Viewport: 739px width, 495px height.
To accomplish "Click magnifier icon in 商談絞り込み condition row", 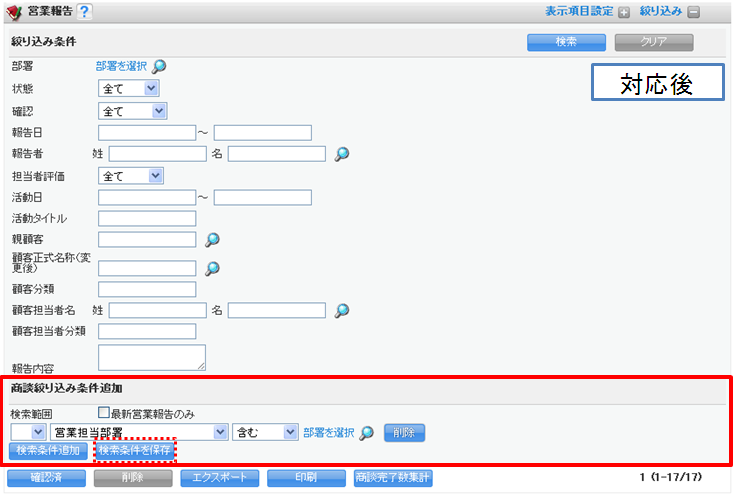I will click(x=367, y=432).
